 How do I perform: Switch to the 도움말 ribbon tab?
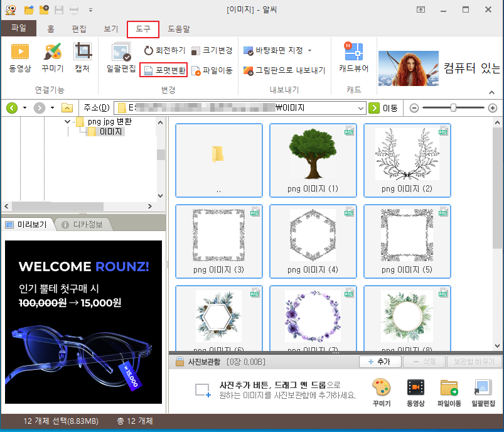click(180, 29)
